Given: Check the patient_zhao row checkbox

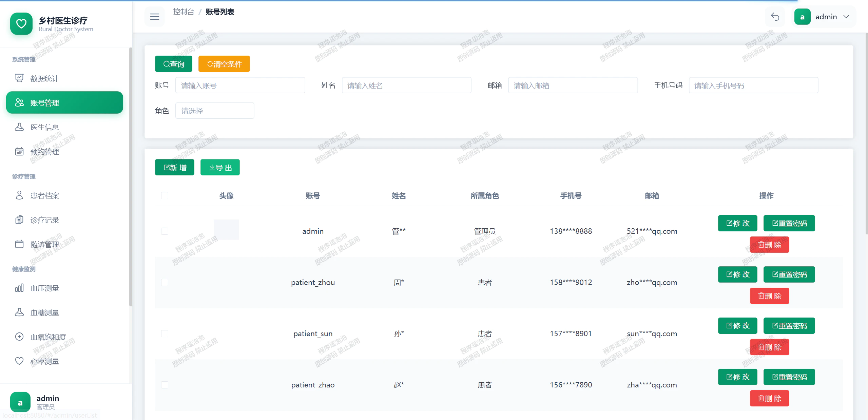Looking at the screenshot, I should (165, 385).
